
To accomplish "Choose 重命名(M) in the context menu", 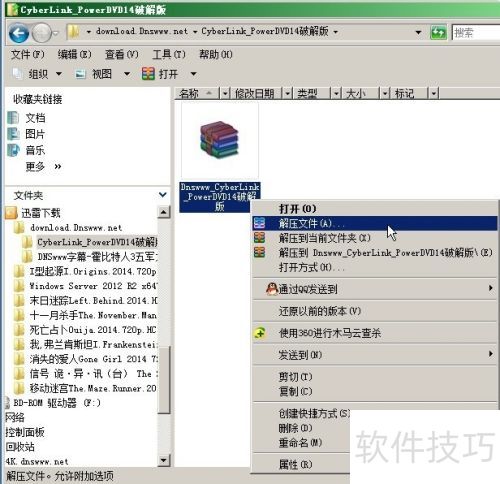I will click(301, 442).
